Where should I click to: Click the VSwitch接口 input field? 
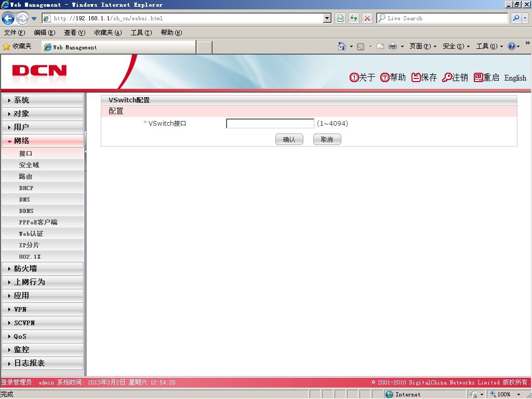pos(270,124)
